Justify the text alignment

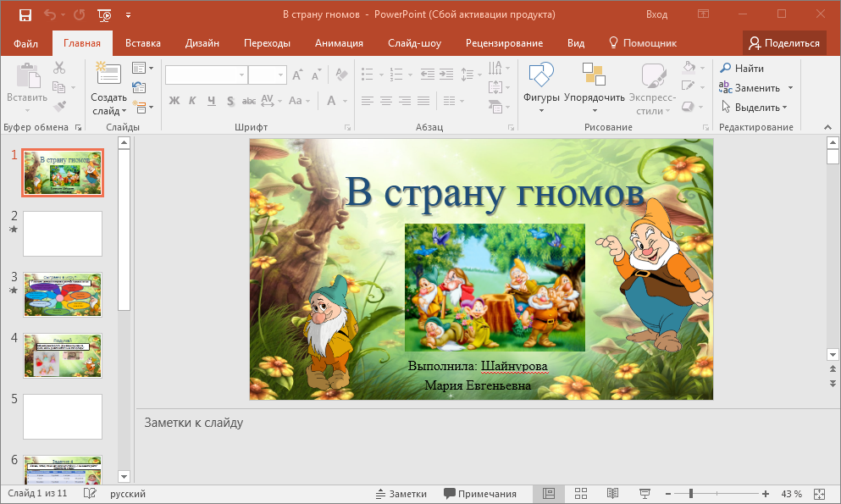pos(423,100)
